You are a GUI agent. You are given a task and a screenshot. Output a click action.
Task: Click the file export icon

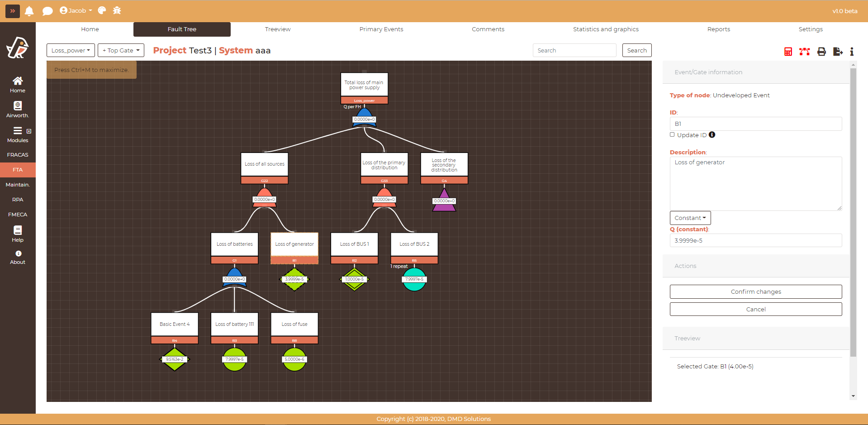click(x=837, y=52)
